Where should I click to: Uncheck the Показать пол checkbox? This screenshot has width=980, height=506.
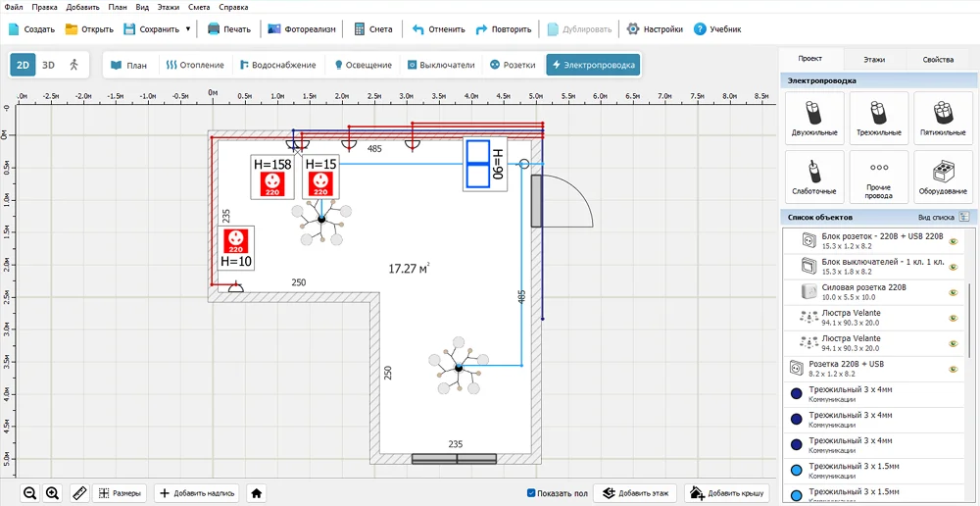531,493
